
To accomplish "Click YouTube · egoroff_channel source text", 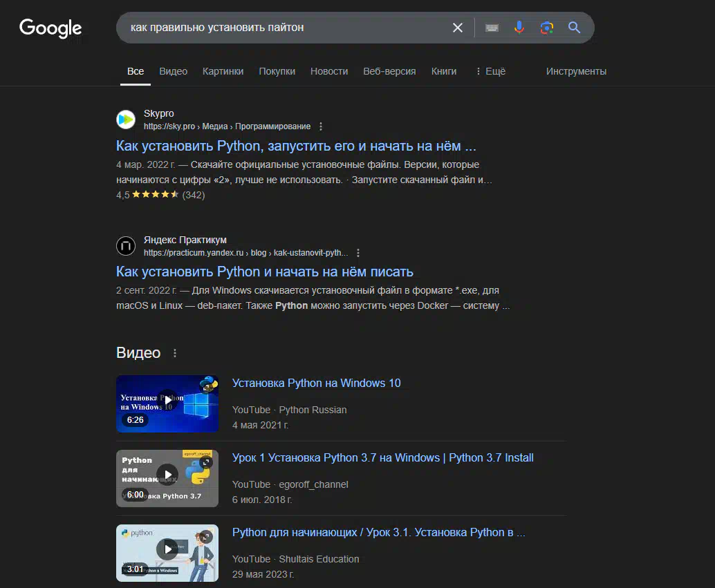I will point(290,484).
